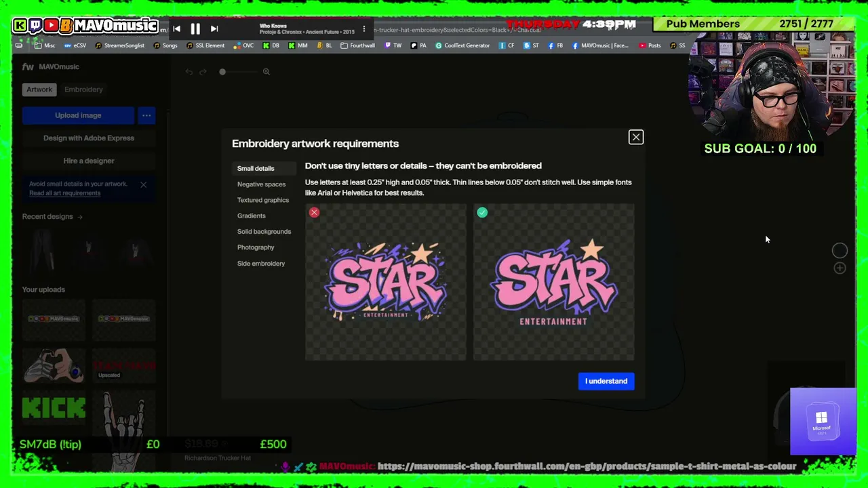Select the upload thumbnail above the KICK logo
Viewport: 868px width, 488px height.
[x=54, y=365]
